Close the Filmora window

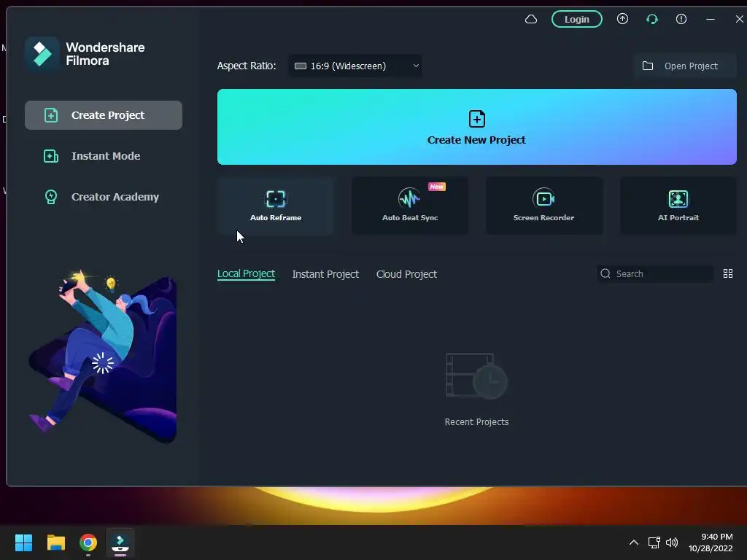tap(739, 19)
